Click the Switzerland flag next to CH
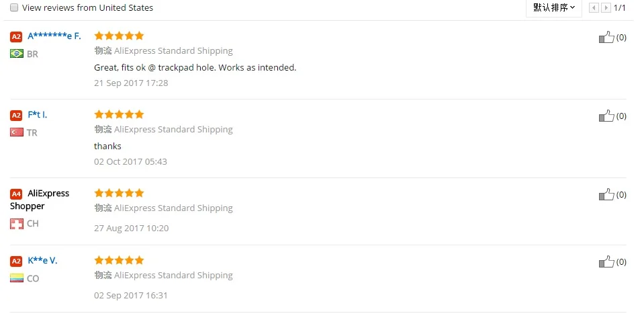The height and width of the screenshot is (328, 644). (17, 224)
